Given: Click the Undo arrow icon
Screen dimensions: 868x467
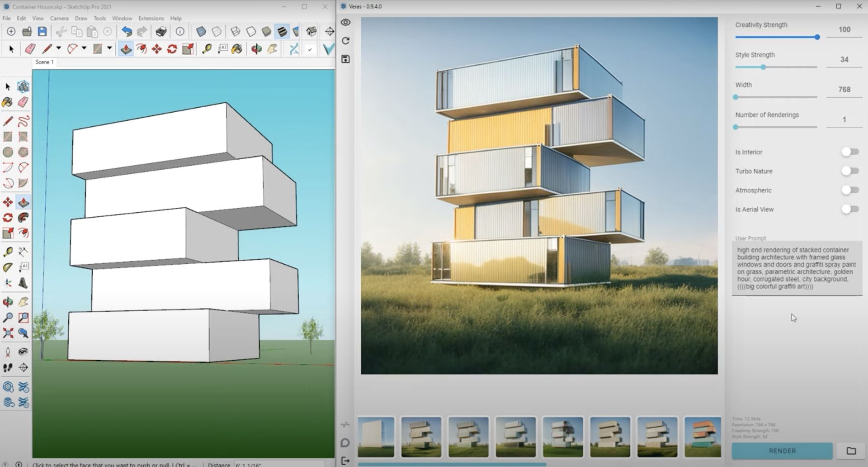Looking at the screenshot, I should pyautogui.click(x=127, y=31).
